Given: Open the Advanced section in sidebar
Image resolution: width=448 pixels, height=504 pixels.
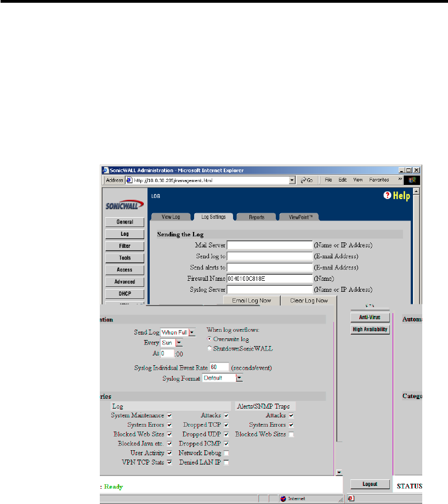Looking at the screenshot, I should (124, 281).
